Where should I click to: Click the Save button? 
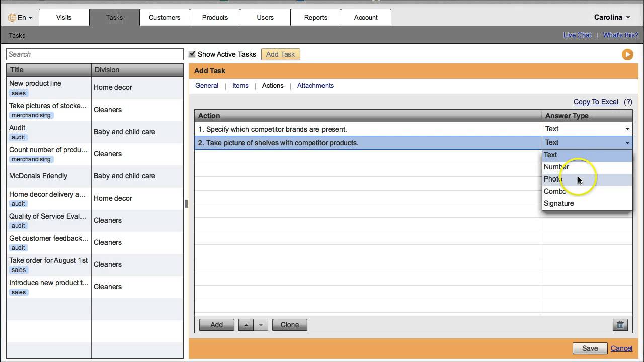click(590, 348)
